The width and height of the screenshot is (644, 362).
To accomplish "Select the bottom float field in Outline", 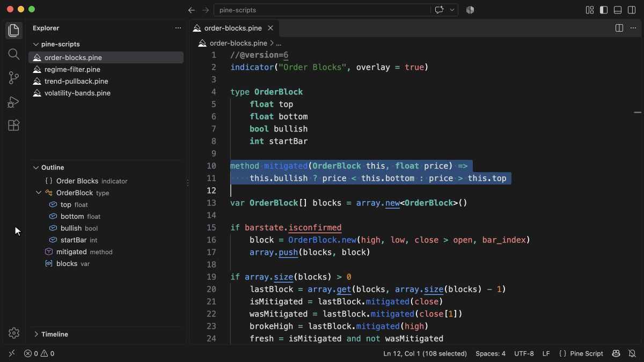I will [106, 216].
